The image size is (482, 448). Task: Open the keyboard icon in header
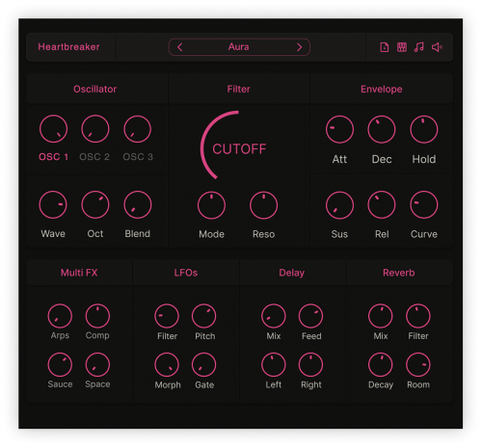tap(402, 47)
